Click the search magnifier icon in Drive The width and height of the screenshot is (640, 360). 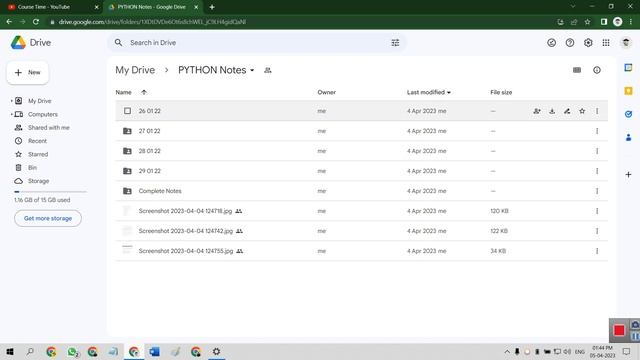(118, 42)
